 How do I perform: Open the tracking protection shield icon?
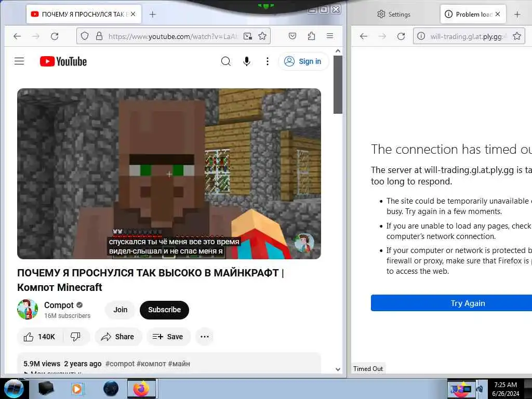pos(85,36)
